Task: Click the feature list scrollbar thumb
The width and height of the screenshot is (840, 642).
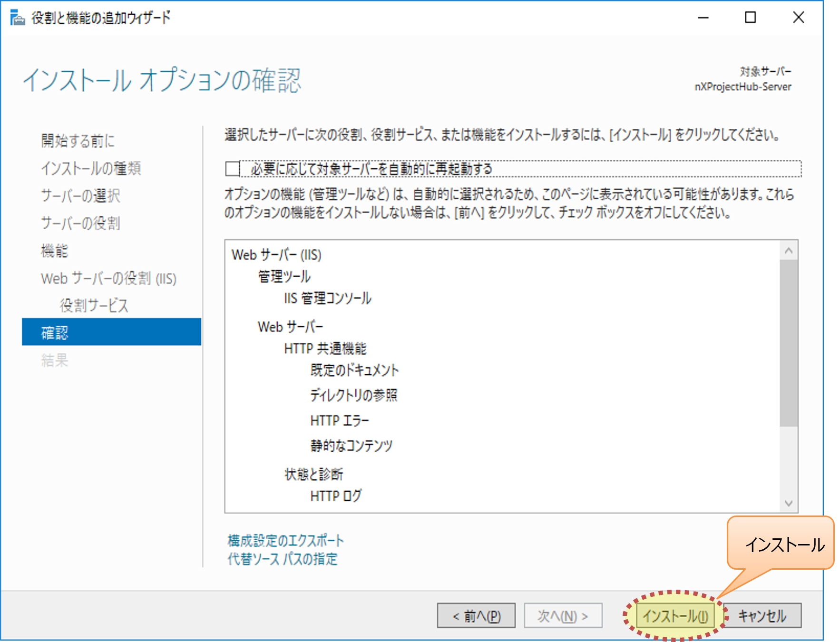Action: coord(789,342)
